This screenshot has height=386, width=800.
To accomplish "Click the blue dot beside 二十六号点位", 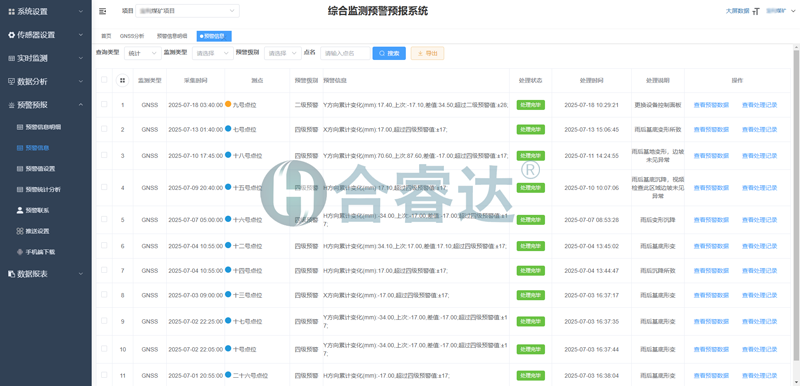I will pyautogui.click(x=228, y=375).
